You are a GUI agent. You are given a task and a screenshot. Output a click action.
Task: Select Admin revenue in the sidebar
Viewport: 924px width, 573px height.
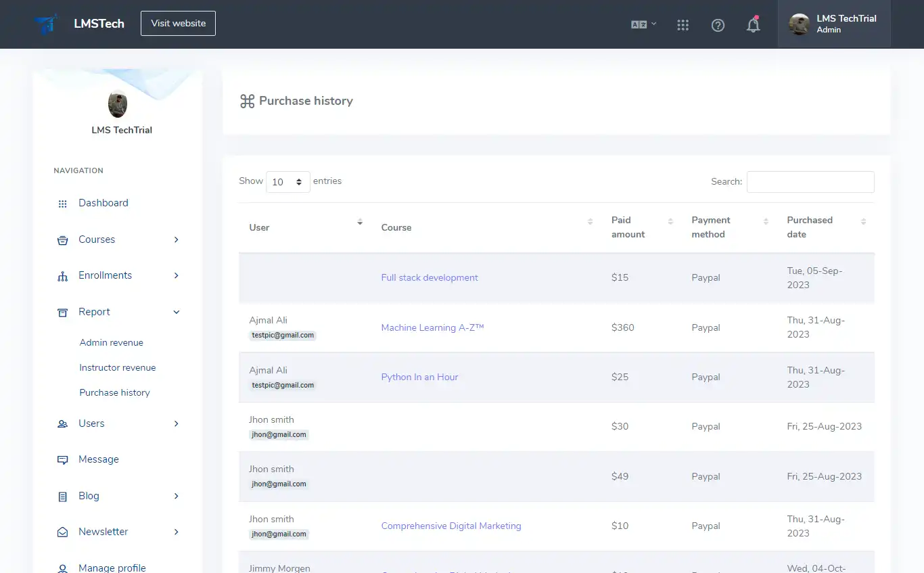click(111, 342)
